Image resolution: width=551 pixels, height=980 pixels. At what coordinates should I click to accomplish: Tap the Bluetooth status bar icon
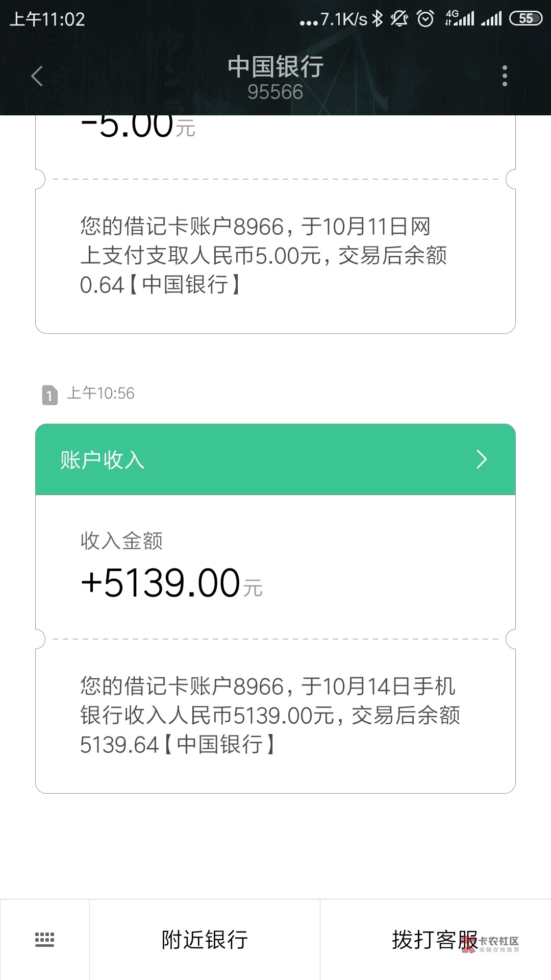[377, 19]
